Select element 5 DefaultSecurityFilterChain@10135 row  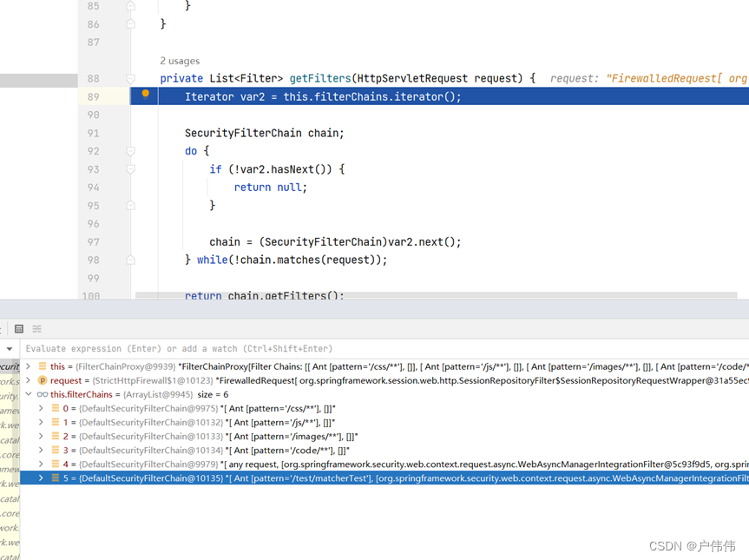pos(384,478)
